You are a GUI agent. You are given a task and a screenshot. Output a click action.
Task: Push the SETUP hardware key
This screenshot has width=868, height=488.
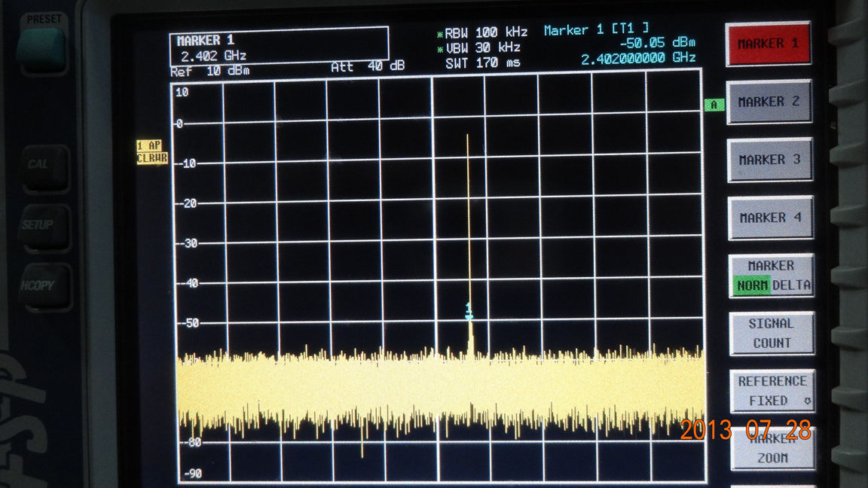pyautogui.click(x=44, y=226)
